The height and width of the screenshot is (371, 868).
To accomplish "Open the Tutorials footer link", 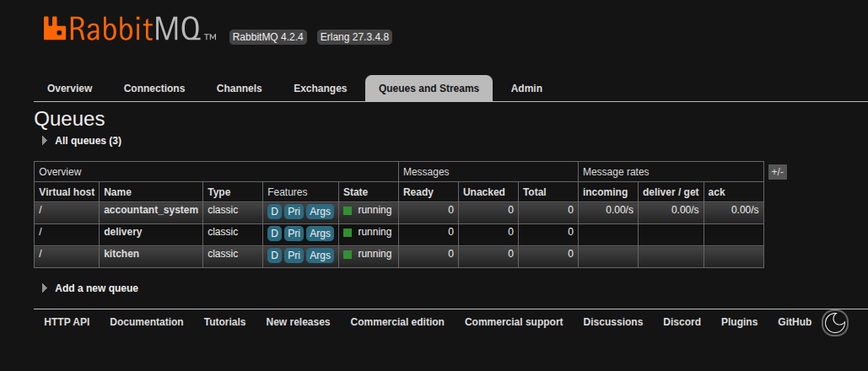I will 224,322.
